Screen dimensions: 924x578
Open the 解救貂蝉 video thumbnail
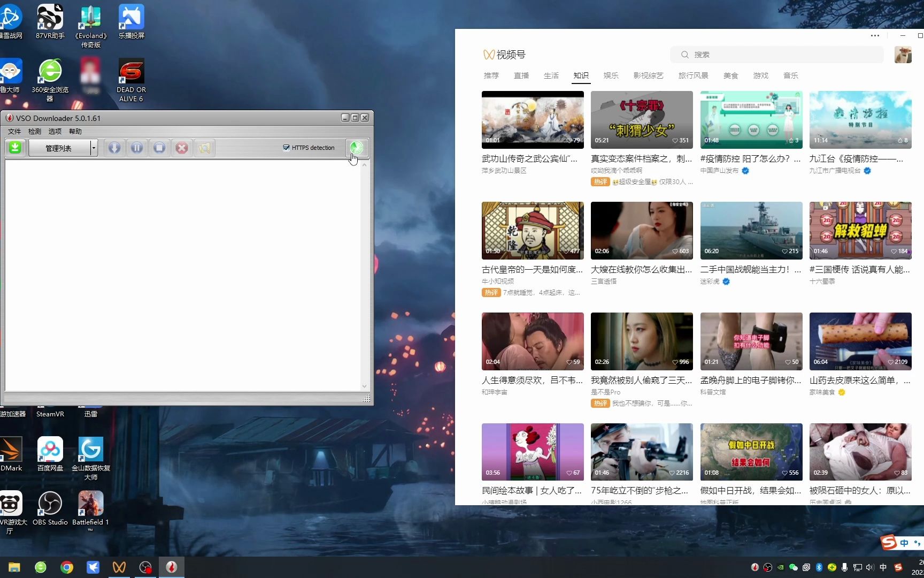[860, 231]
